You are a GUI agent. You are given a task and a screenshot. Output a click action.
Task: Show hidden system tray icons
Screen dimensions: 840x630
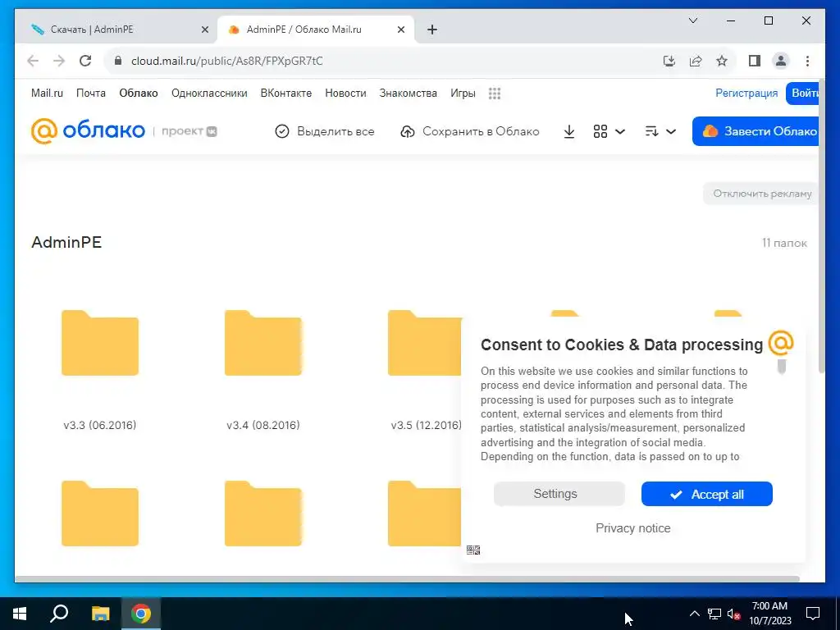pyautogui.click(x=694, y=614)
